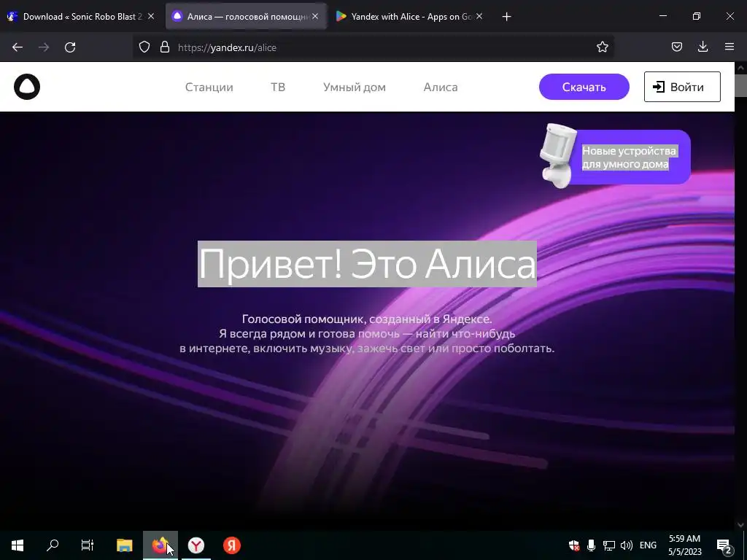Screen dimensions: 747x560
Task: Open File Explorer from the taskbar
Action: [x=124, y=545]
